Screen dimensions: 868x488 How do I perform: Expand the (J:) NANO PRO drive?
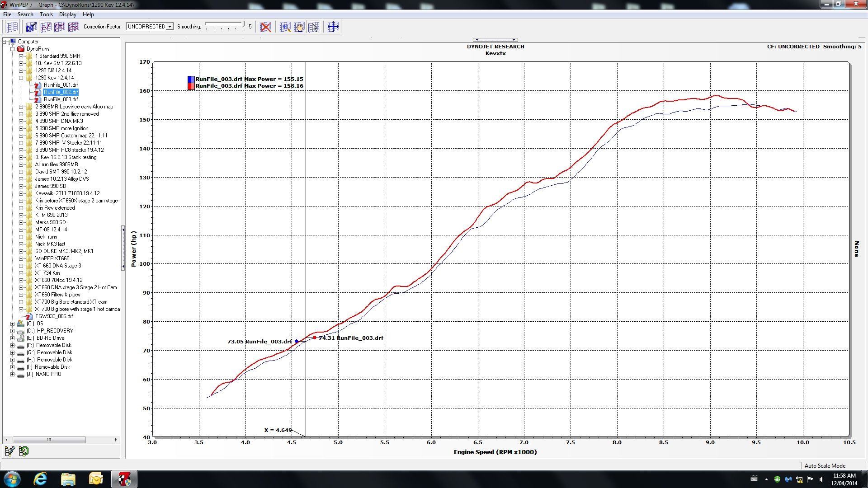(x=13, y=374)
